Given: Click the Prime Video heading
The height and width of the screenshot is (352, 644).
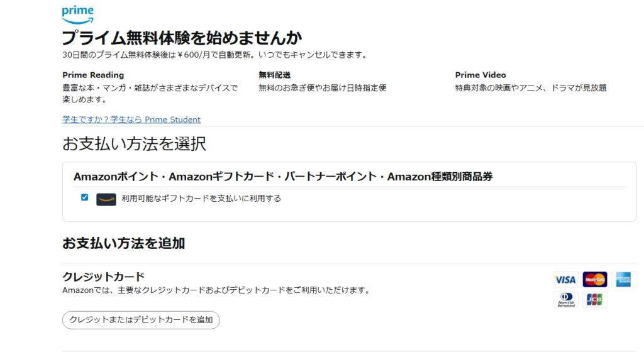Looking at the screenshot, I should [x=480, y=75].
